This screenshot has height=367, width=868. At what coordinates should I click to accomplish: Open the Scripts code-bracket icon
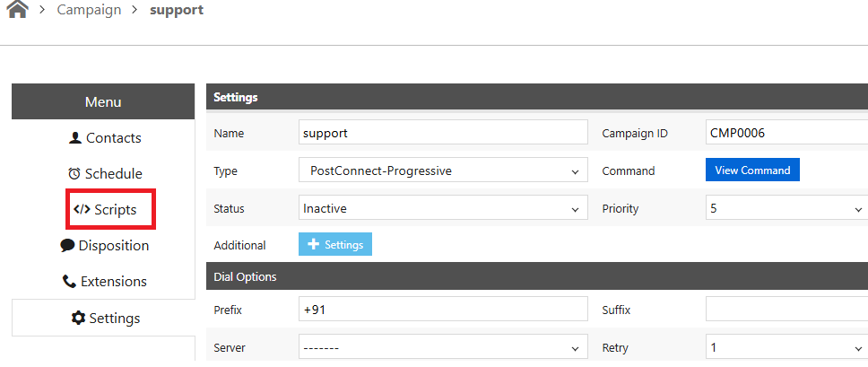tap(82, 209)
